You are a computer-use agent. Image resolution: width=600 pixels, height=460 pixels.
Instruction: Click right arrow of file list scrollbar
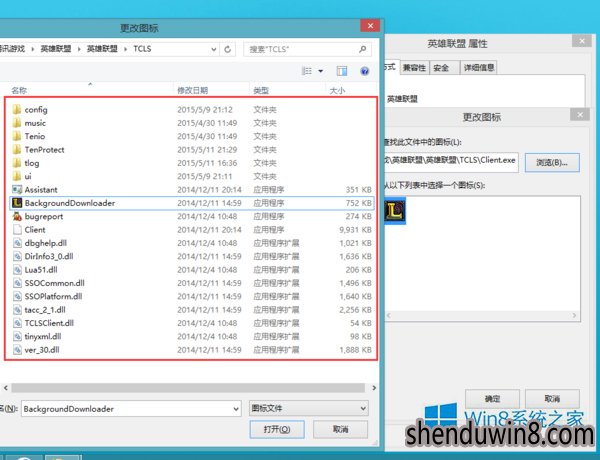tap(374, 388)
